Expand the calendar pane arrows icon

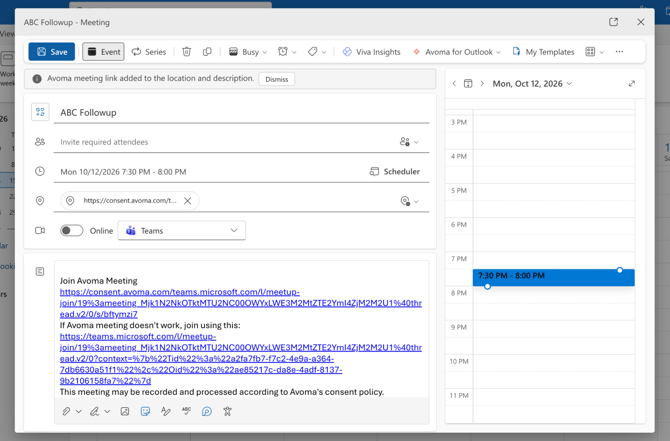coord(632,83)
